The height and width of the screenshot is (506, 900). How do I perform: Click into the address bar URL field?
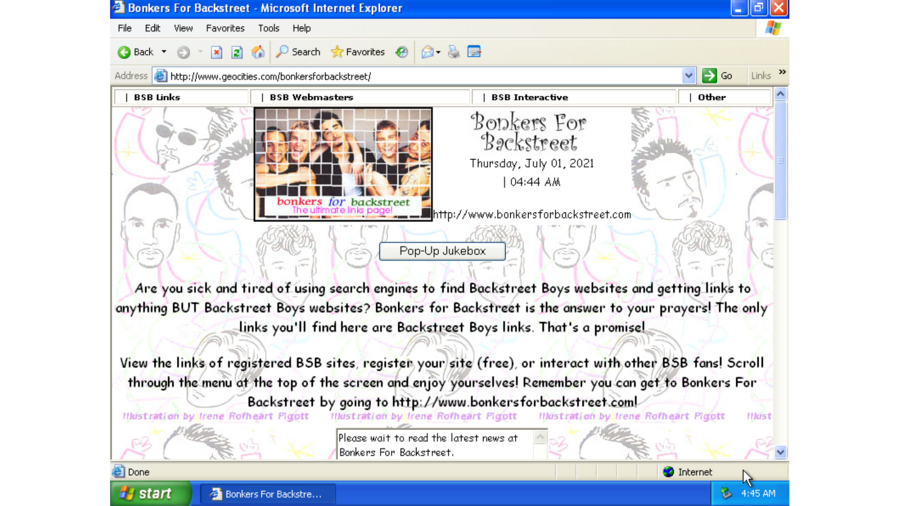tap(425, 76)
